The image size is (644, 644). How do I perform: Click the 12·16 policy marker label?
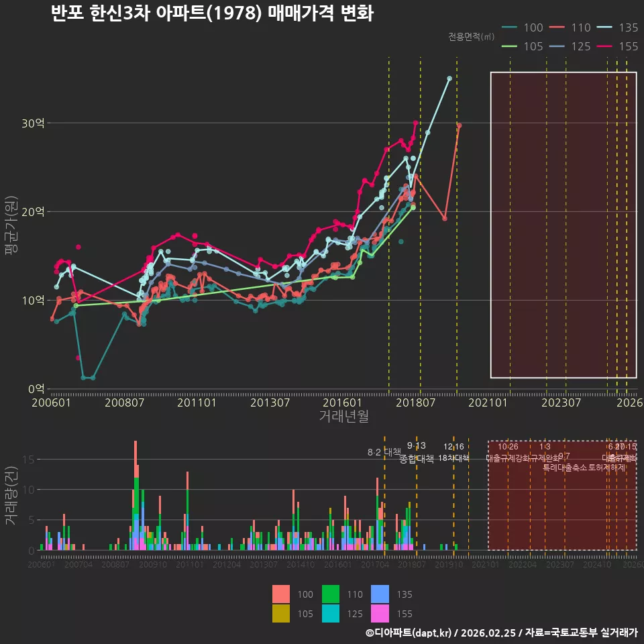click(x=453, y=447)
